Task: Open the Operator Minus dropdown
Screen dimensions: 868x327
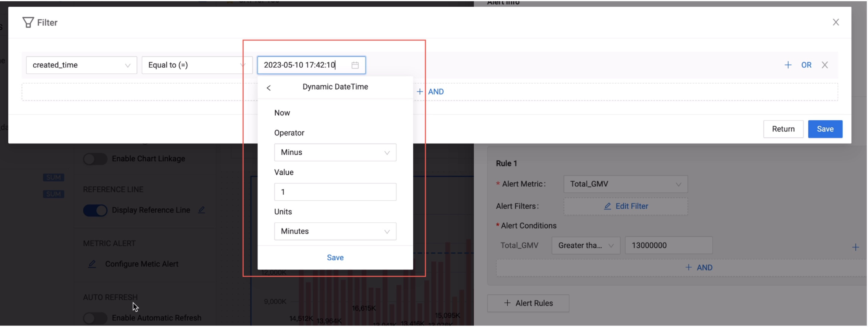Action: point(335,152)
